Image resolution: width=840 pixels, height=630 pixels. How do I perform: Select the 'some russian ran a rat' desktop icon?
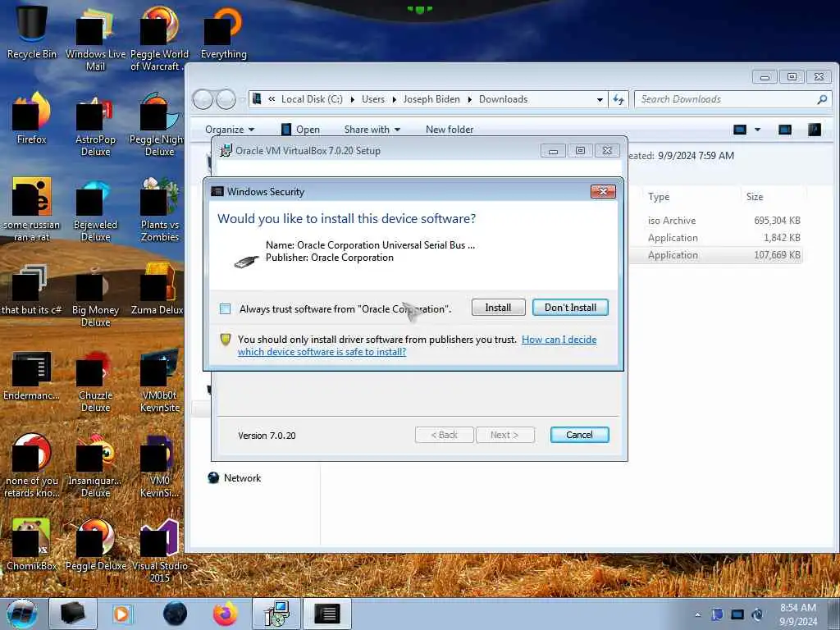pyautogui.click(x=31, y=209)
